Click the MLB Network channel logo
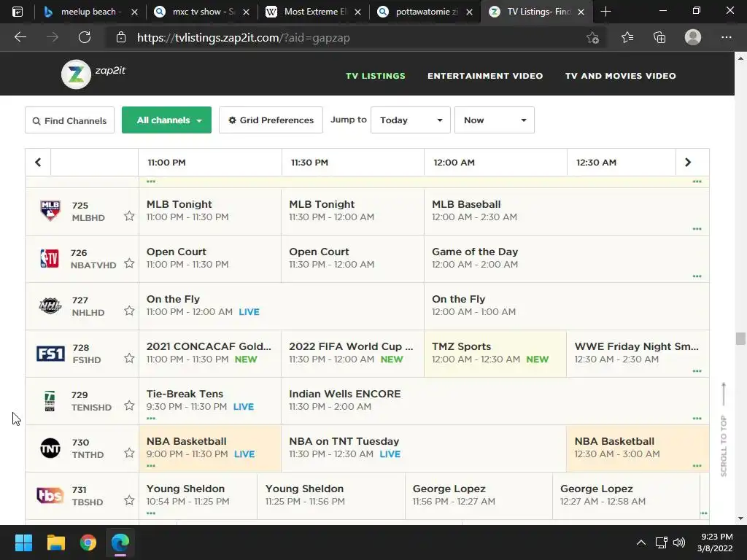The height and width of the screenshot is (560, 747). coord(50,211)
